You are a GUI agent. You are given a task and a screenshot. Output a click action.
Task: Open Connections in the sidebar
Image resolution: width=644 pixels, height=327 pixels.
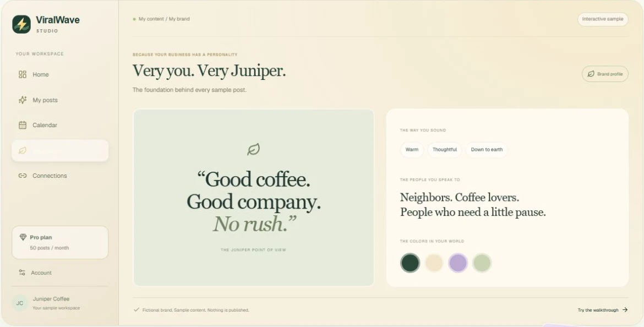click(60, 176)
